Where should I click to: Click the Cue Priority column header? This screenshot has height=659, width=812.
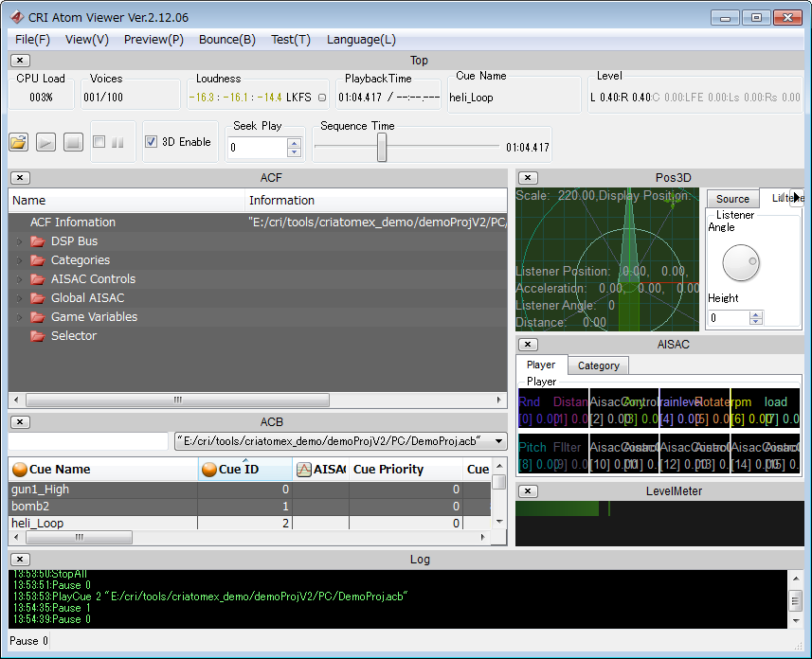[406, 469]
